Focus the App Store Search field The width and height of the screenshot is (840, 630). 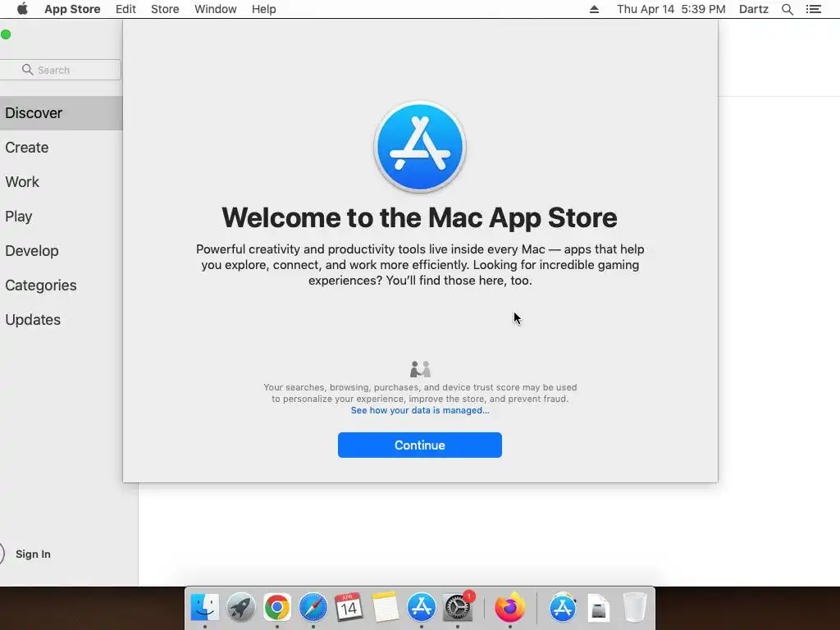pos(61,70)
